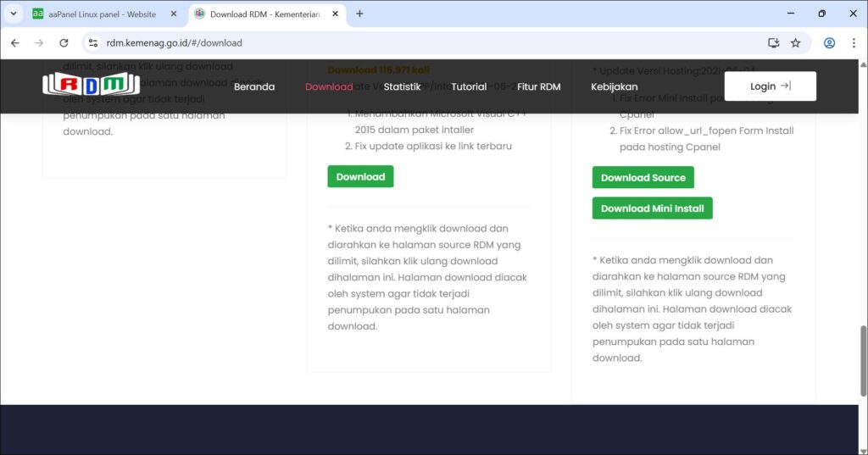Click the Download Source button
The width and height of the screenshot is (868, 455).
[x=643, y=178]
